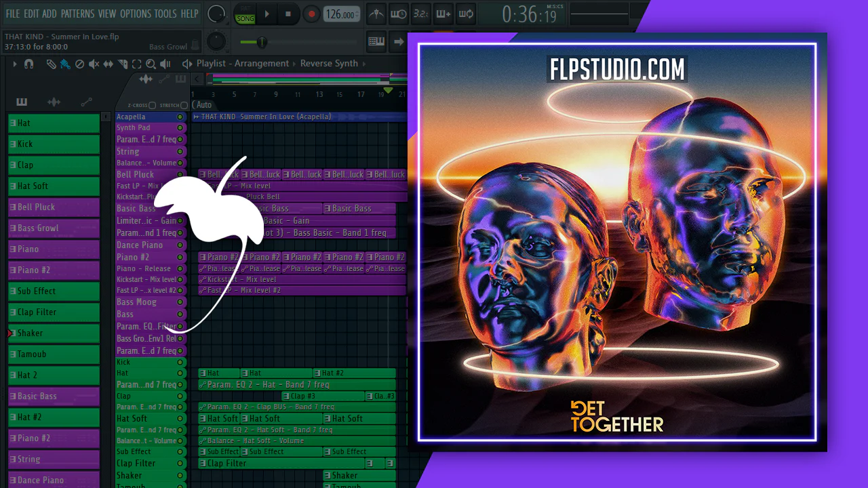Open the OPTIONS menu
Viewport: 868px width, 488px height.
pyautogui.click(x=136, y=14)
